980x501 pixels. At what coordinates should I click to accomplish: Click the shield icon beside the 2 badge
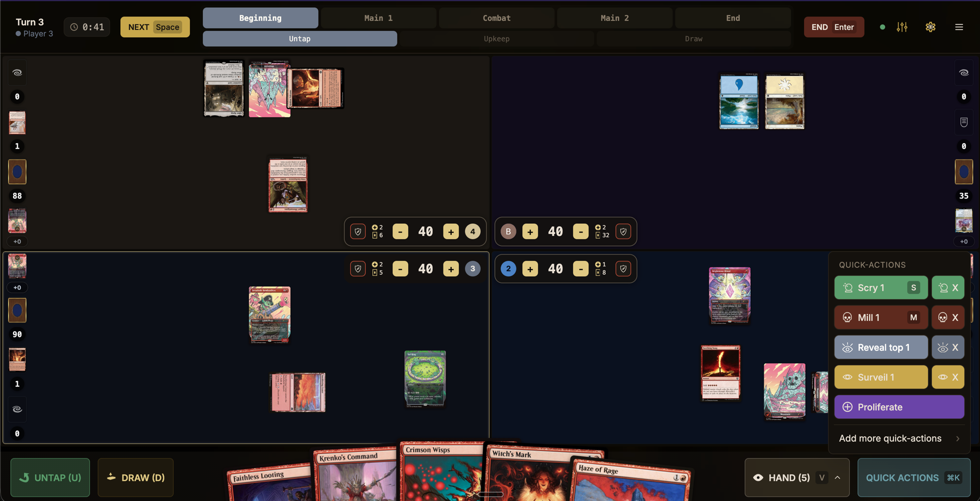coord(623,269)
